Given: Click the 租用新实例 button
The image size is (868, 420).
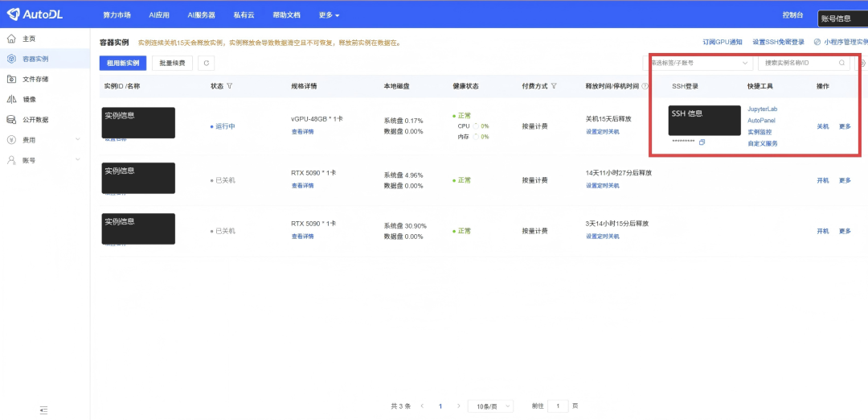Looking at the screenshot, I should [x=123, y=64].
